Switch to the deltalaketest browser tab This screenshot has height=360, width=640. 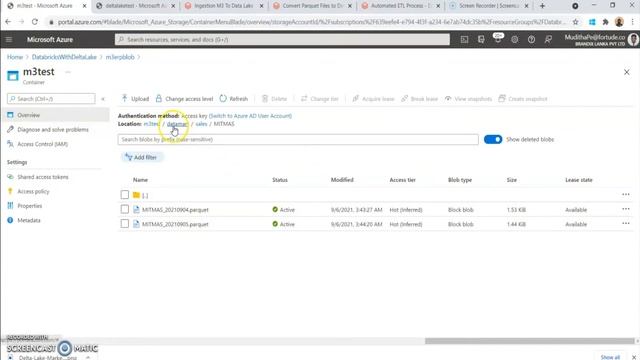click(x=135, y=6)
